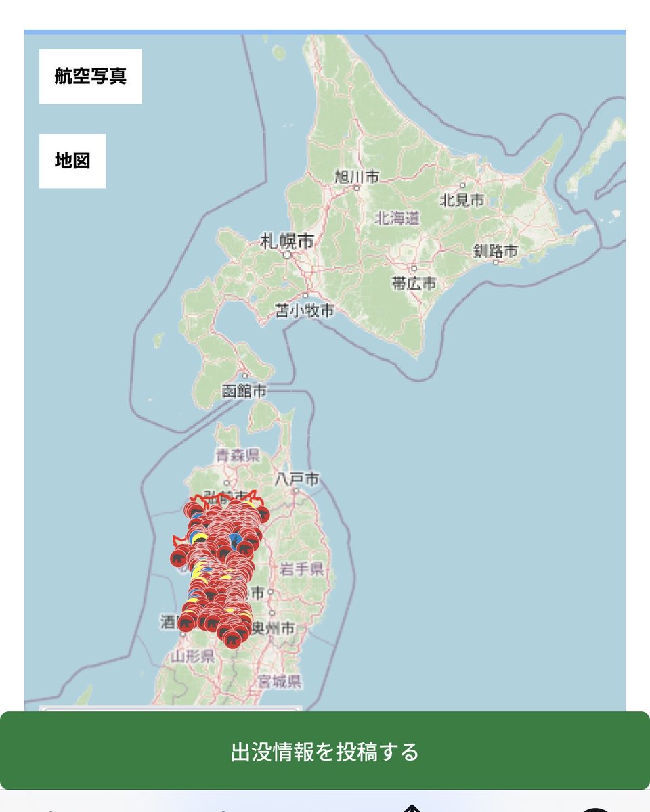This screenshot has width=650, height=812.
Task: Select the southernmost red bear marker
Action: (233, 639)
